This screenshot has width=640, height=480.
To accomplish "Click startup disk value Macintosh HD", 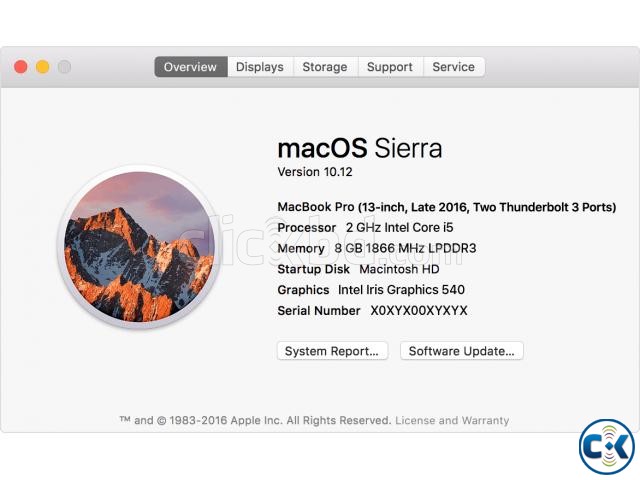I will [399, 269].
